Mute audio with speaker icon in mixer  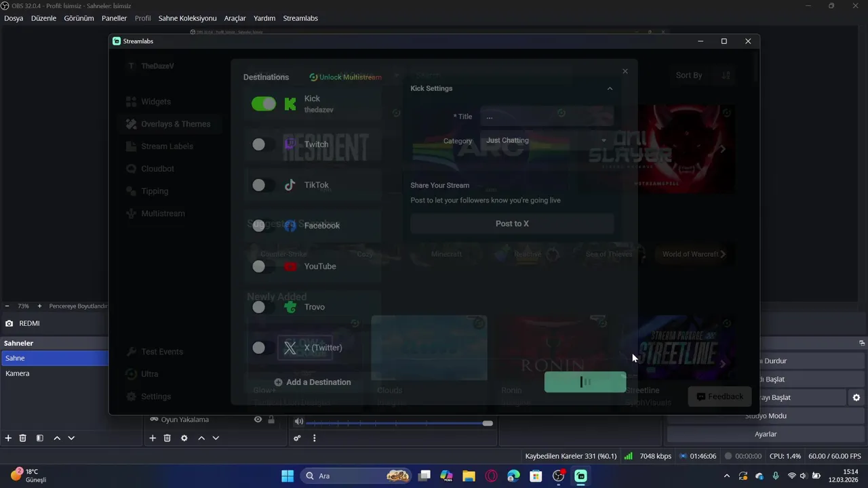click(299, 422)
